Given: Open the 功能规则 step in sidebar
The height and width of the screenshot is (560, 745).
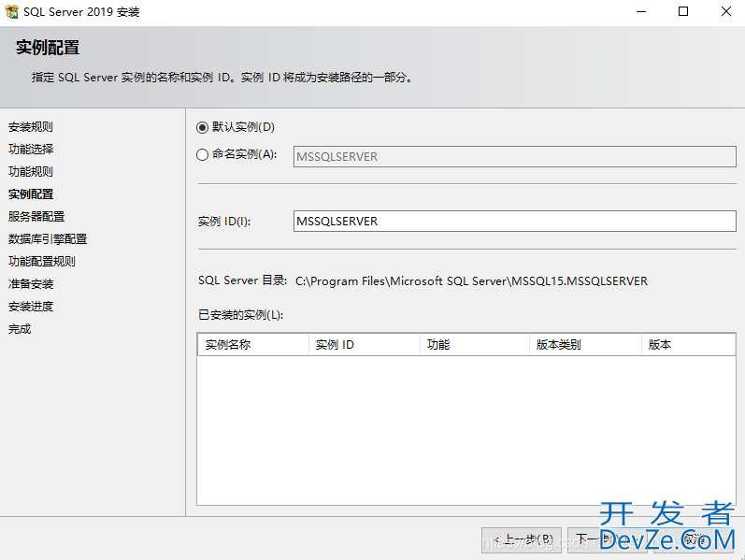Looking at the screenshot, I should [x=31, y=172].
